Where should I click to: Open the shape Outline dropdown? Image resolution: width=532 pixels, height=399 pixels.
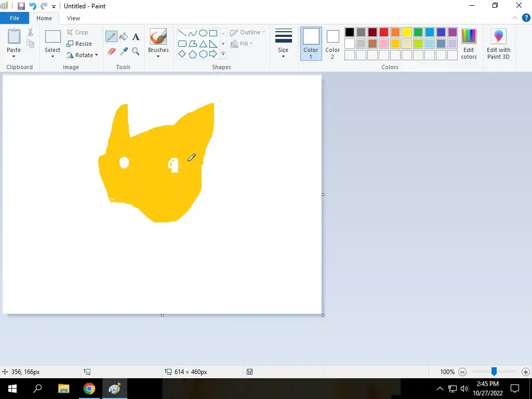(247, 32)
